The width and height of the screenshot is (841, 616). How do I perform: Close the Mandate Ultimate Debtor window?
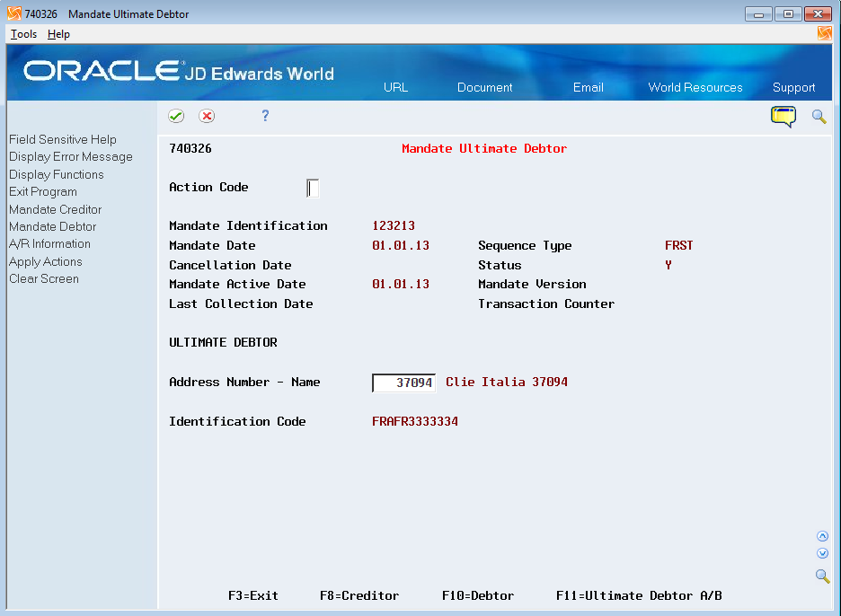click(x=818, y=14)
